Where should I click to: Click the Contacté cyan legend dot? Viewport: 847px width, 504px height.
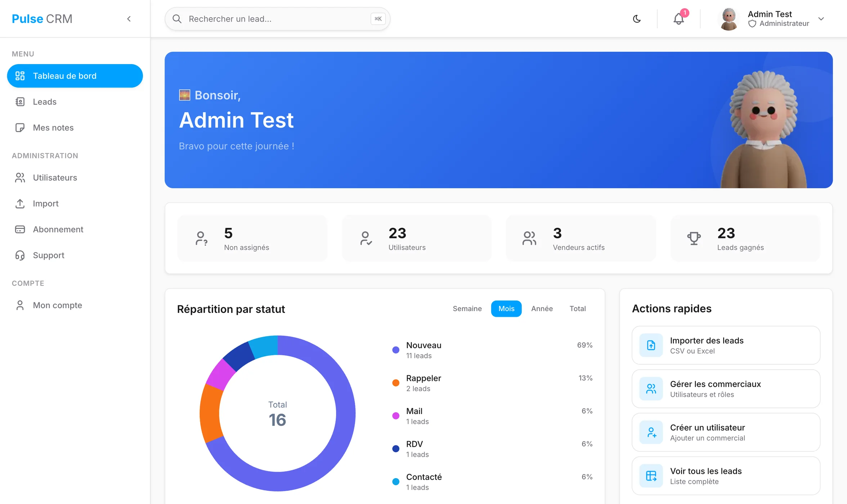click(396, 482)
